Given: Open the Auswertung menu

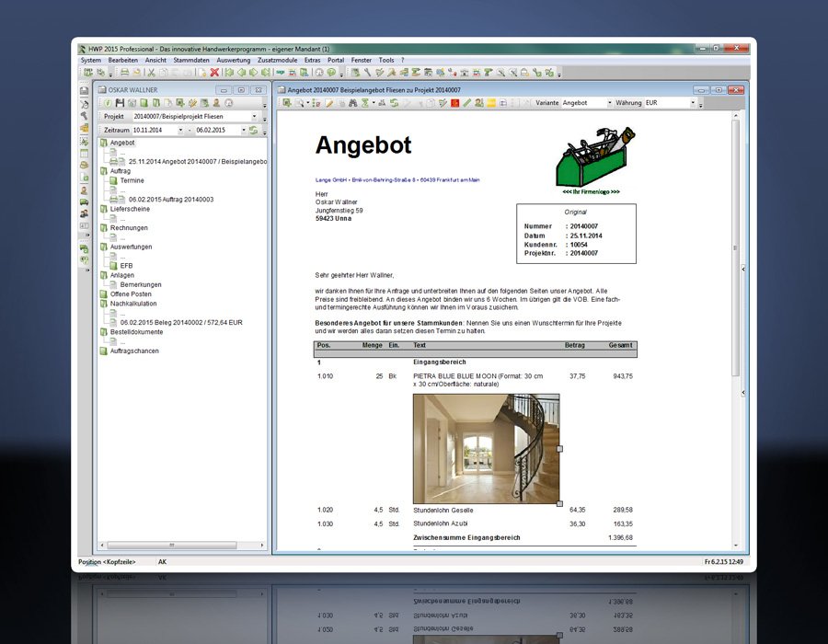Looking at the screenshot, I should tap(234, 60).
